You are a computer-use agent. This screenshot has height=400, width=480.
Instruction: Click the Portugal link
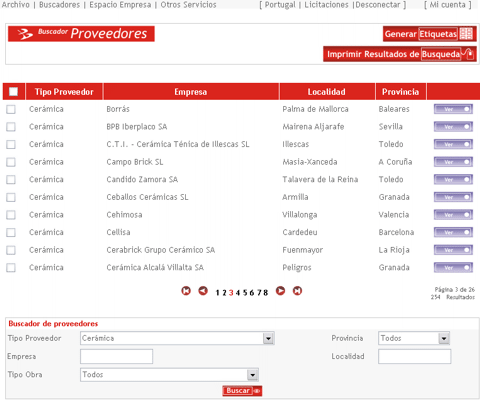click(x=280, y=5)
